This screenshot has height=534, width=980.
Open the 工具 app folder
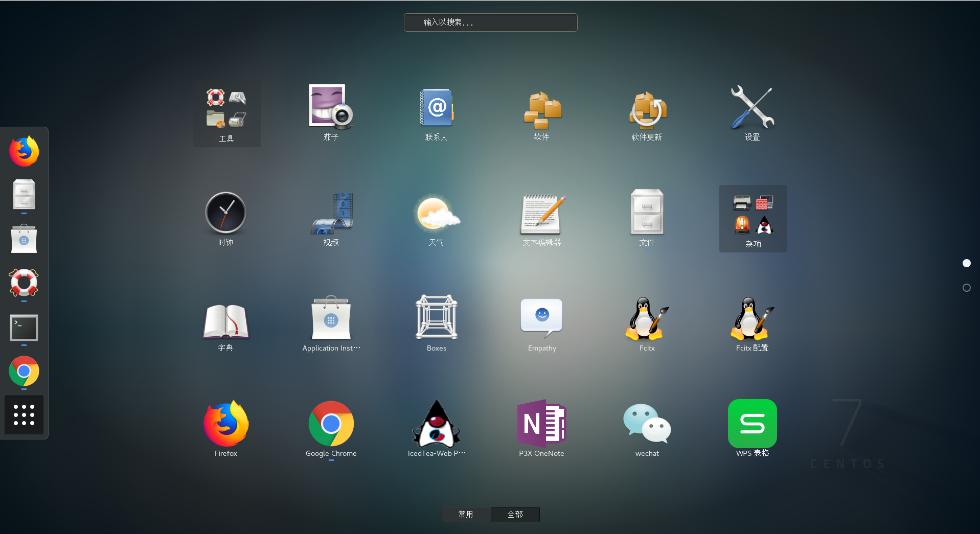(225, 112)
